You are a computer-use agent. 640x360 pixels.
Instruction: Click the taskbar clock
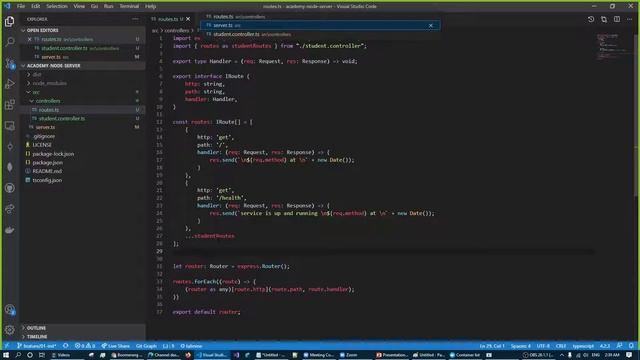[612, 355]
